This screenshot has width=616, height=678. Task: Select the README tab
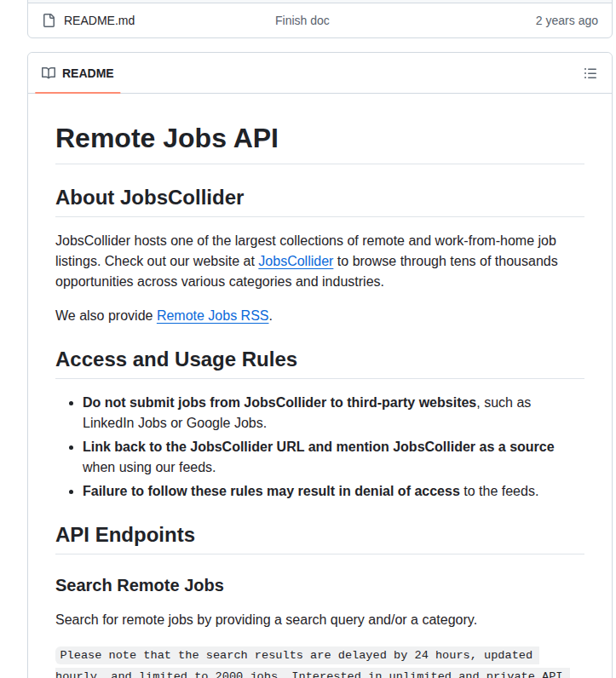78,73
